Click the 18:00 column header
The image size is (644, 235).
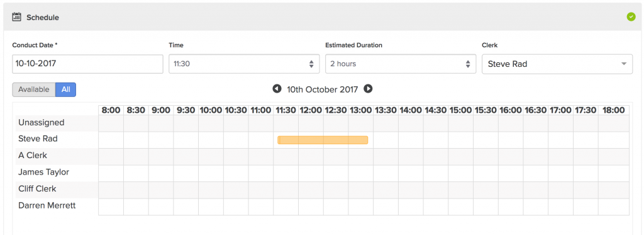pyautogui.click(x=614, y=110)
